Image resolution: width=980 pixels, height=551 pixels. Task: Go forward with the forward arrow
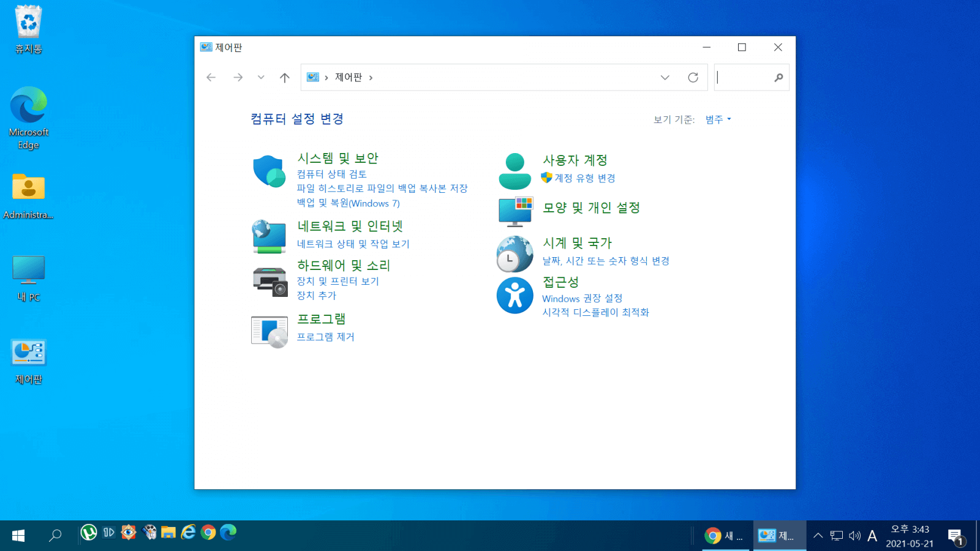tap(238, 77)
